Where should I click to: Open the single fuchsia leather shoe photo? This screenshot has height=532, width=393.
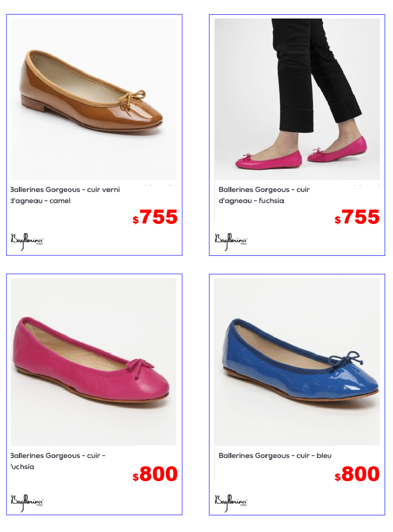pyautogui.click(x=93, y=362)
